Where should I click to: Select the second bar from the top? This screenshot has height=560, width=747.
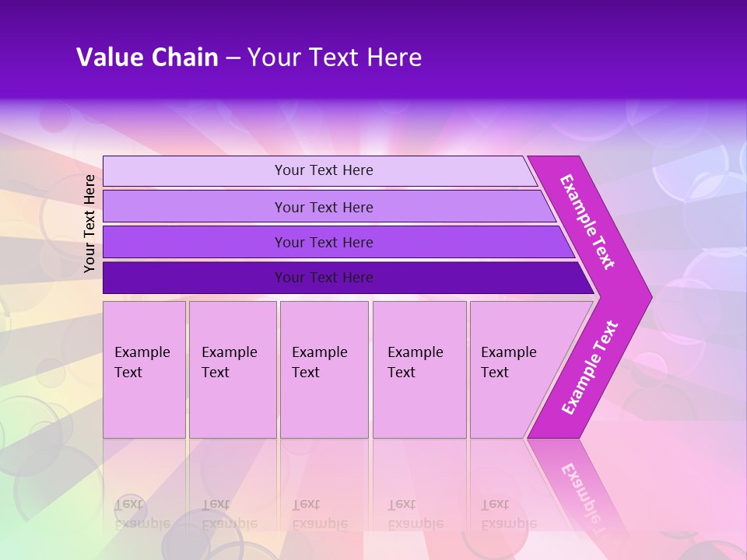324,207
